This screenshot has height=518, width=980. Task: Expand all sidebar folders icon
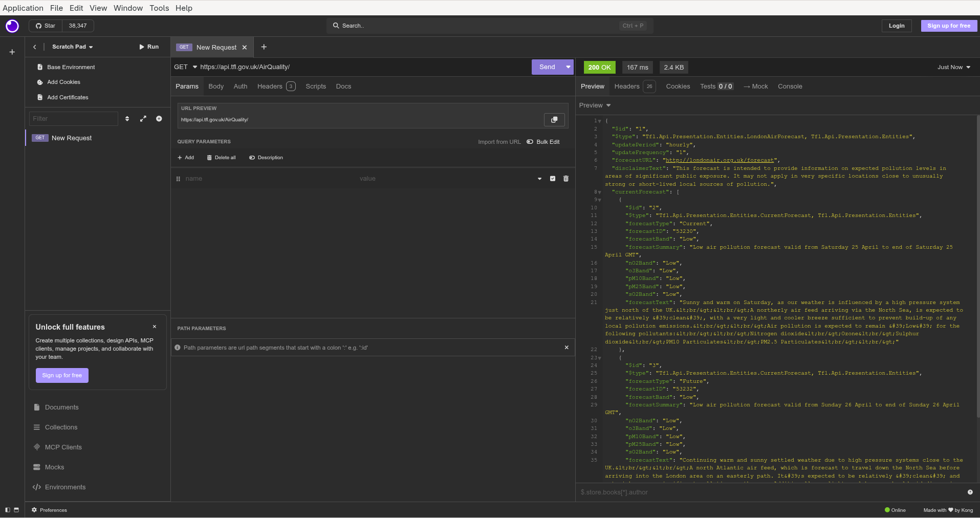pyautogui.click(x=143, y=119)
